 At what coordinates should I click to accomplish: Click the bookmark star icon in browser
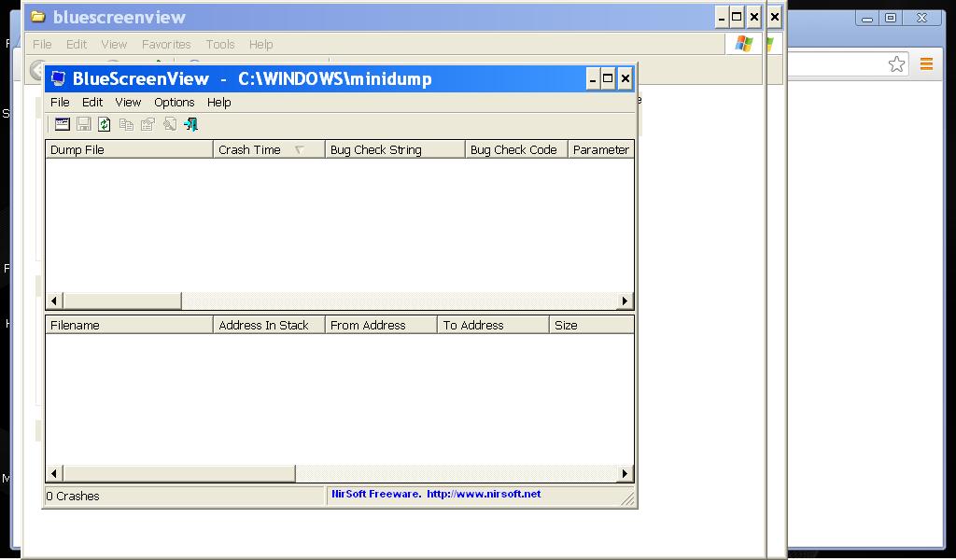(896, 64)
